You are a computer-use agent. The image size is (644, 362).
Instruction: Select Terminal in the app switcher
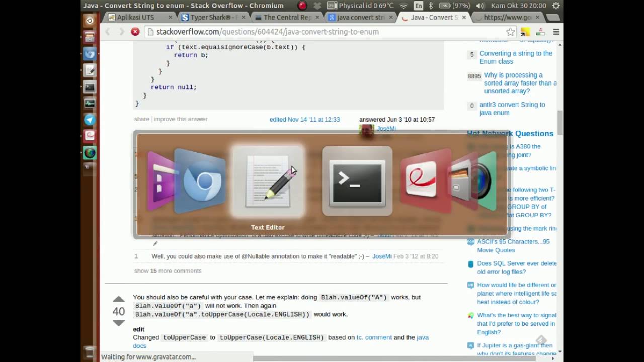tap(357, 181)
